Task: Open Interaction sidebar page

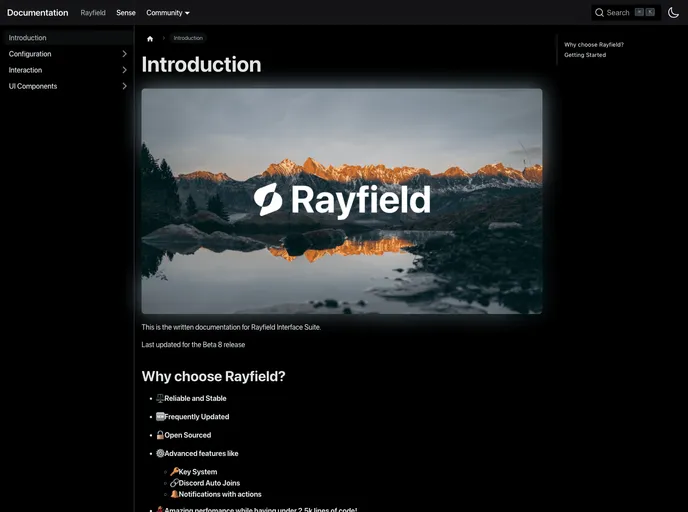Action: (25, 70)
